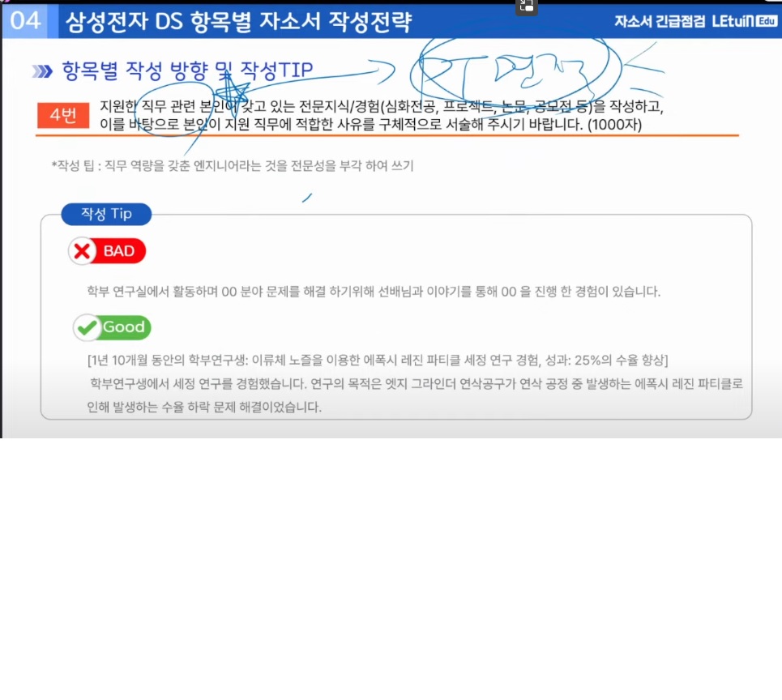Click the 항목별 작성 방향 및 작성TIP heading
The width and height of the screenshot is (782, 700).
pyautogui.click(x=187, y=70)
